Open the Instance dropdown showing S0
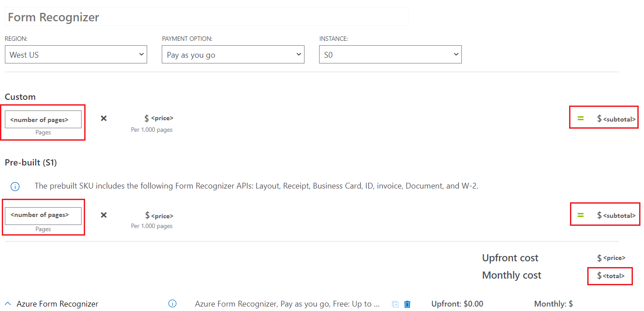Viewport: 644px width, 311px height. point(390,55)
